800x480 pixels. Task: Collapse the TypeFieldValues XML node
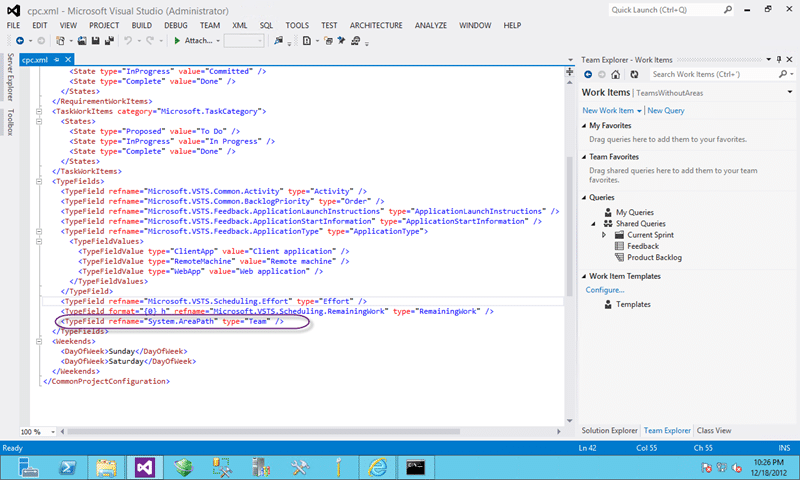pyautogui.click(x=39, y=241)
